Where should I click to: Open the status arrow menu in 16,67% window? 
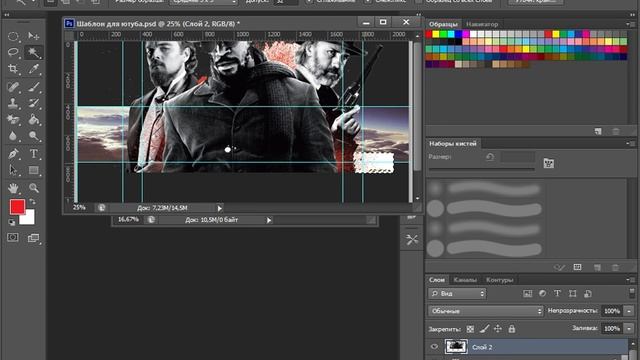(269, 220)
